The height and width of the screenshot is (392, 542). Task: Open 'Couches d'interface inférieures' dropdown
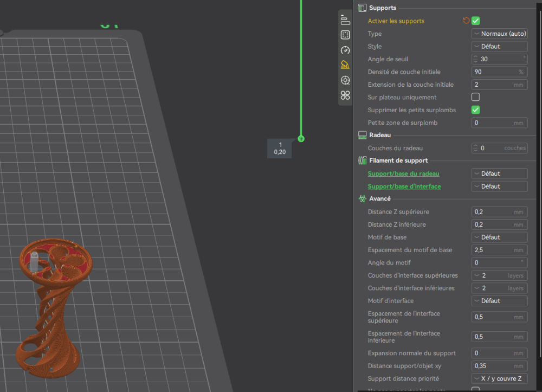[x=500, y=288]
